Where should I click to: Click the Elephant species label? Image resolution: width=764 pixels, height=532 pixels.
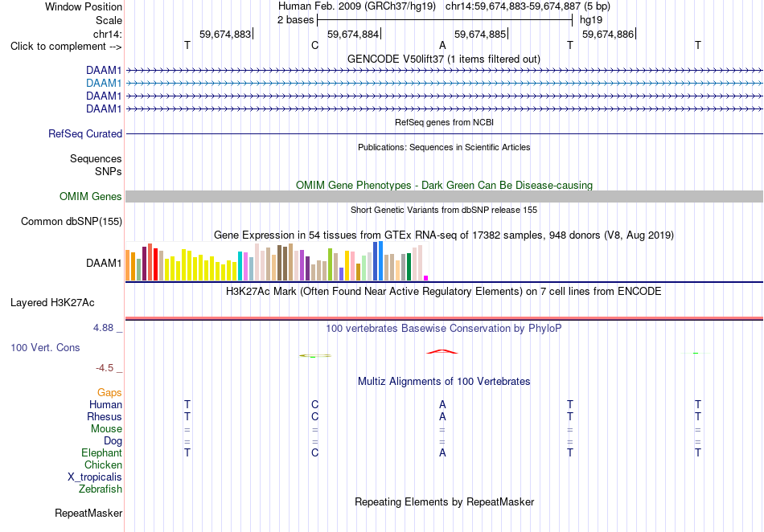pos(102,452)
